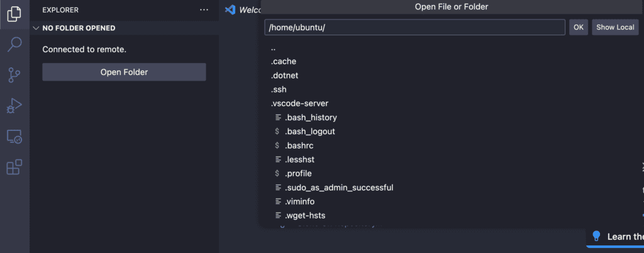Click the Show Local button
644x253 pixels.
(615, 27)
